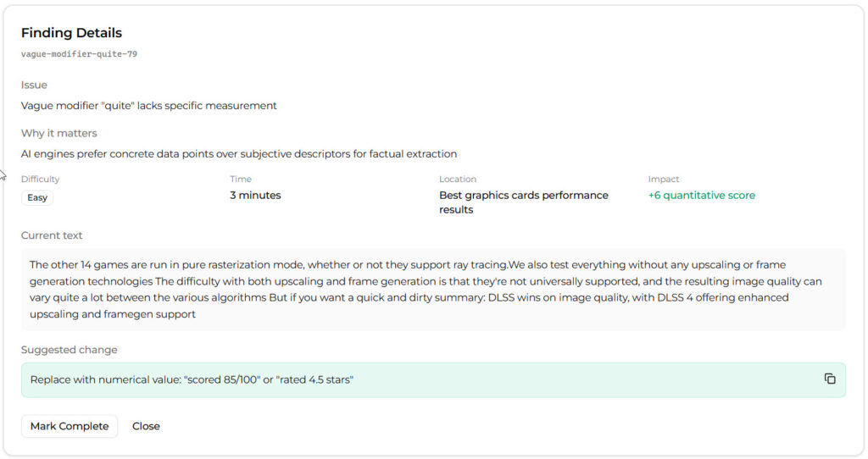This screenshot has height=459, width=868.
Task: Click the Issue section label
Action: (34, 85)
